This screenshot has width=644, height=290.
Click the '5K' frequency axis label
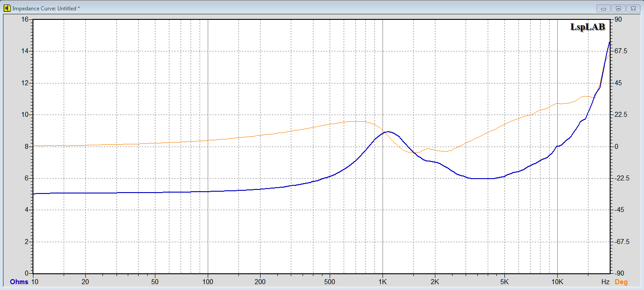[505, 282]
